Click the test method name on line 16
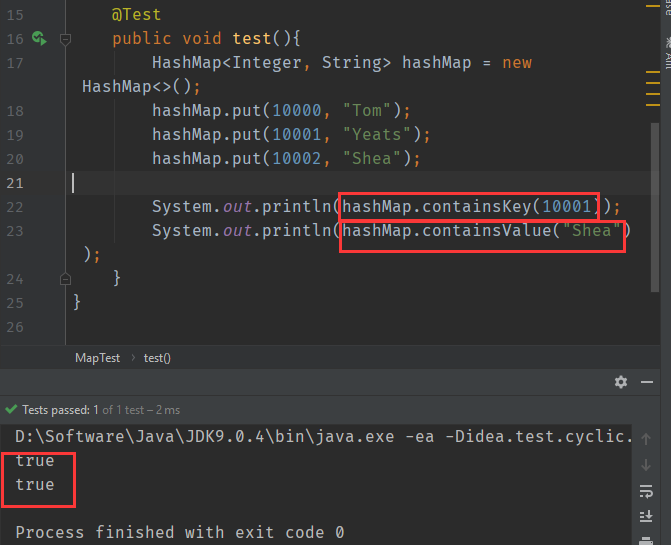The height and width of the screenshot is (545, 671). 252,39
